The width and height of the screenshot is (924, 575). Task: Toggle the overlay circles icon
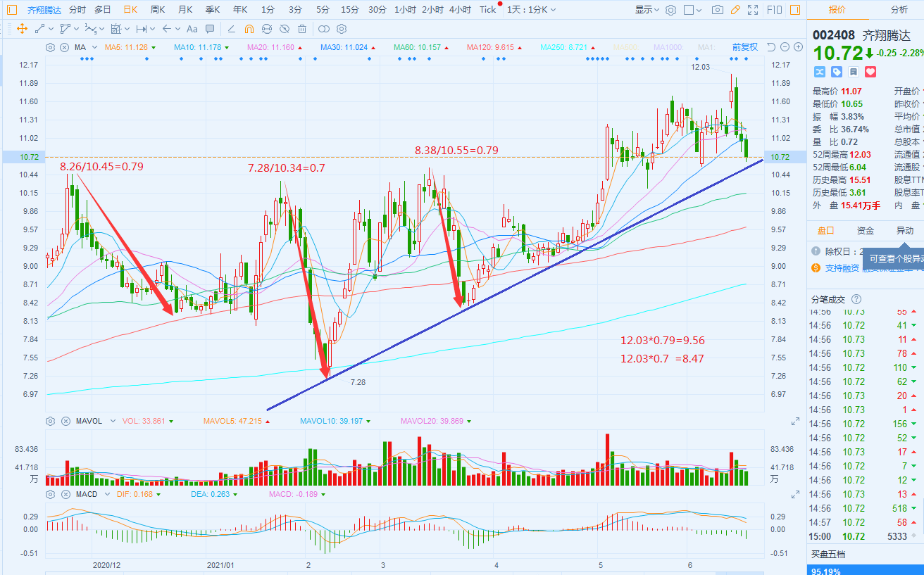[x=324, y=29]
